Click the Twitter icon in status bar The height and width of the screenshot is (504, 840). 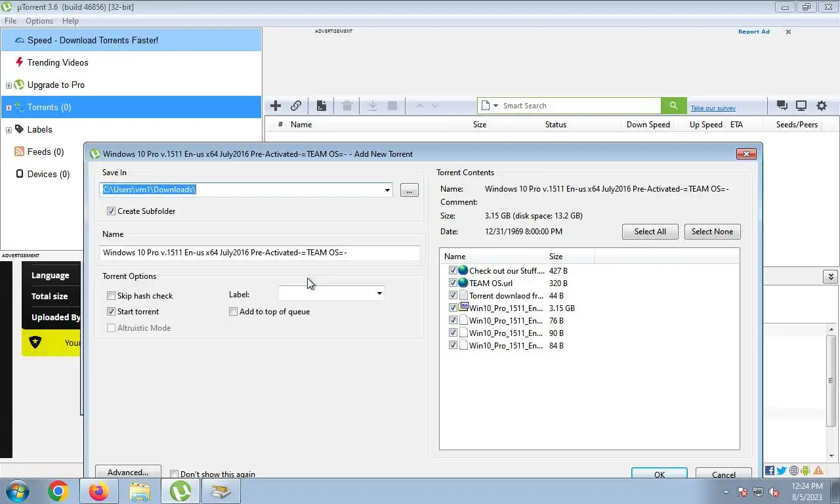782,471
